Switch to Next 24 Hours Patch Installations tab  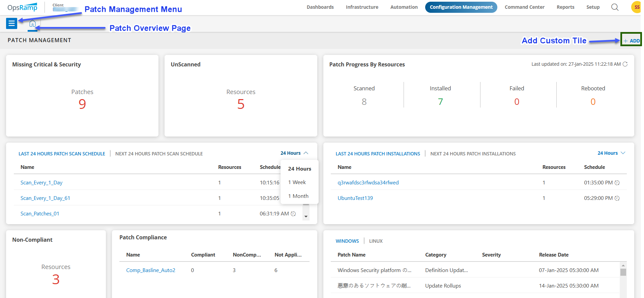[x=473, y=154]
